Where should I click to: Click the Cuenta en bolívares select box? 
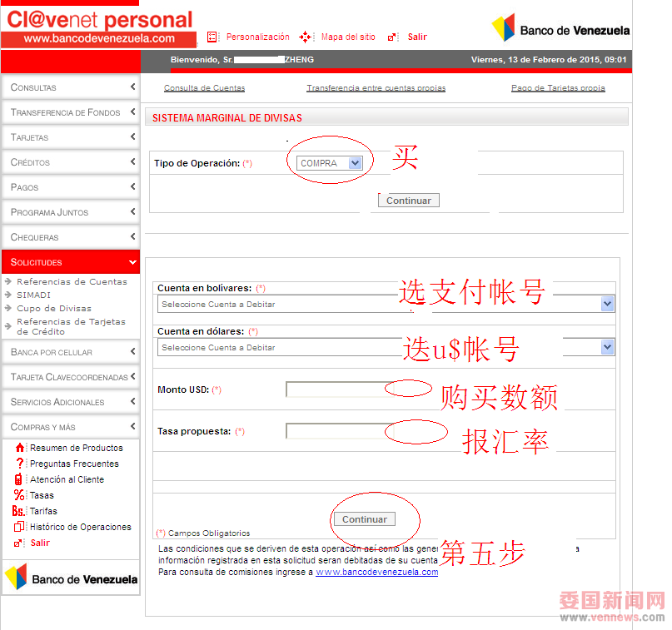pos(386,304)
